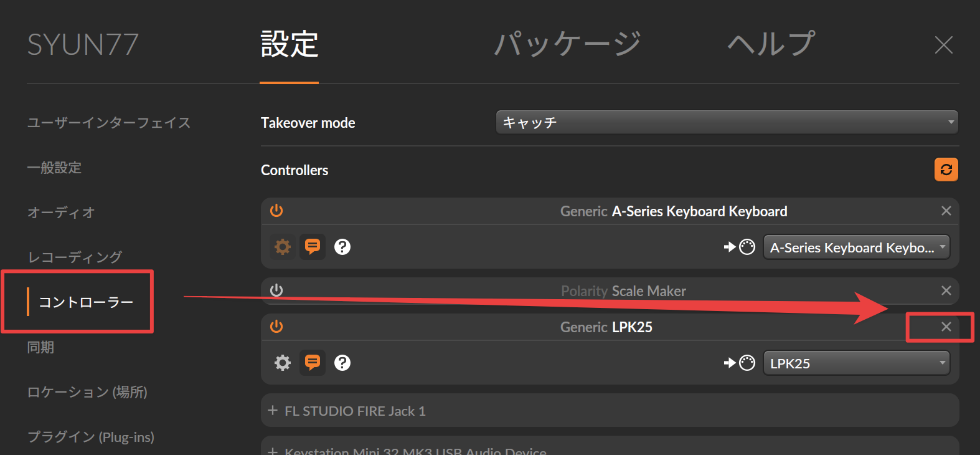Click orange notification icon under A-Series Keyboard
980x455 pixels.
click(313, 247)
